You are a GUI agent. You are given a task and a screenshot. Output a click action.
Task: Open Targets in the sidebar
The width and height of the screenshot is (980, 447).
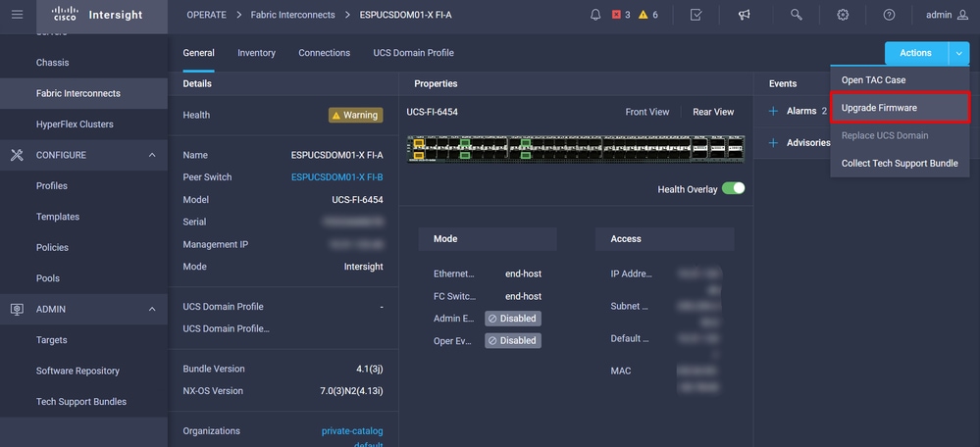pyautogui.click(x=83, y=340)
